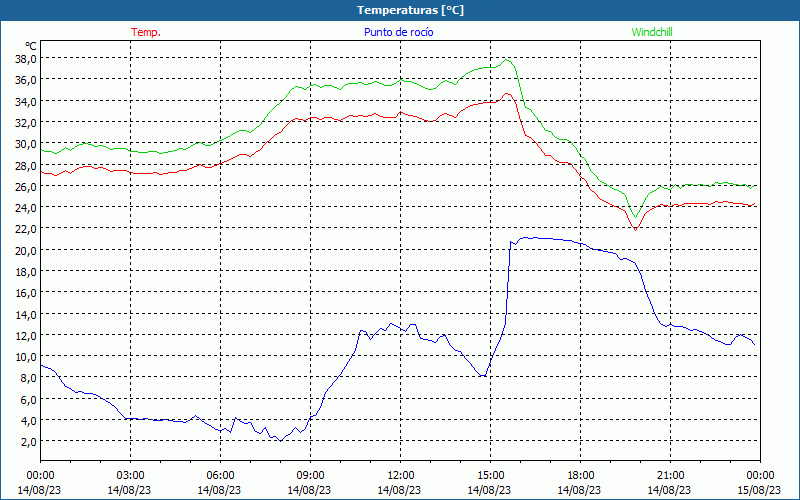Click the 30,0 y-axis value
The image size is (800, 500).
pyautogui.click(x=26, y=144)
